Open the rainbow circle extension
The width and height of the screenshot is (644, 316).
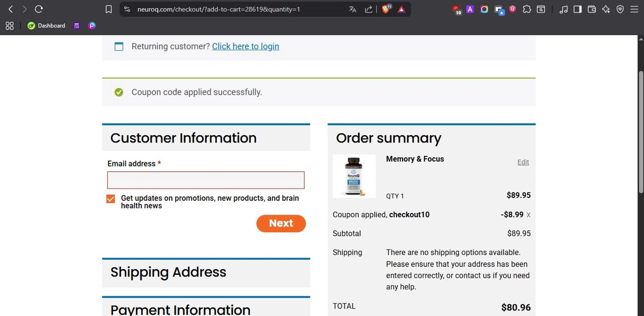(x=484, y=9)
